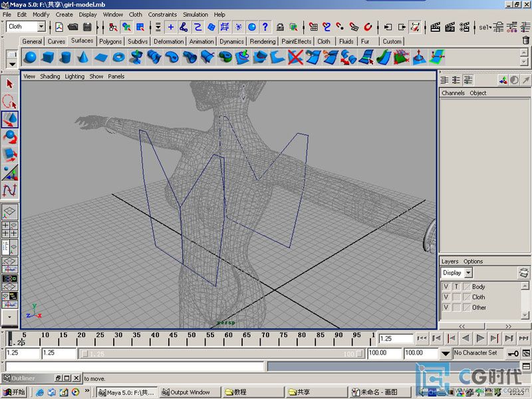
Task: Click the >> button below the layers
Action: 508,326
